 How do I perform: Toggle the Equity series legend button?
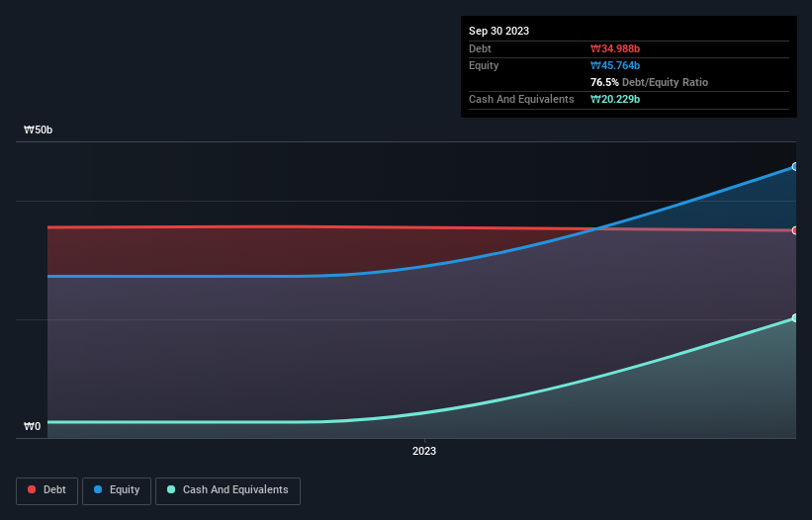(x=117, y=490)
